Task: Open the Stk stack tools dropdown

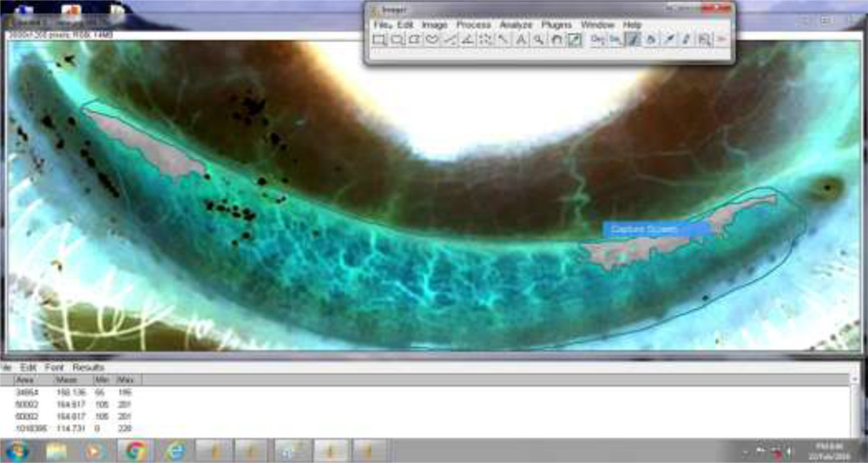Action: (x=615, y=40)
